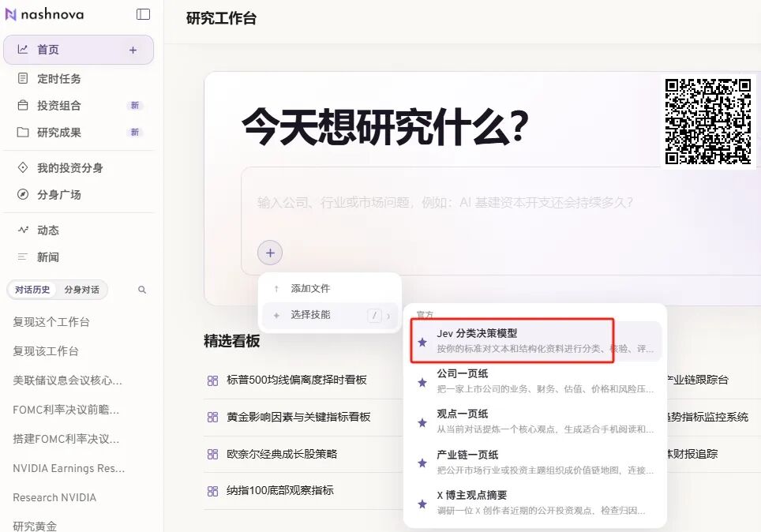
Task: Click the star icon by 公司一页纸
Action: click(422, 383)
